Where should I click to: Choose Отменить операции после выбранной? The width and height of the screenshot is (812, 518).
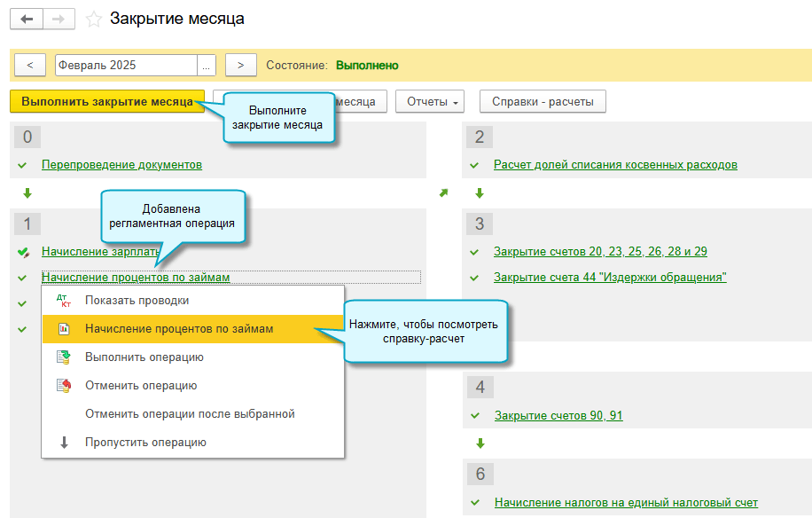pyautogui.click(x=190, y=414)
